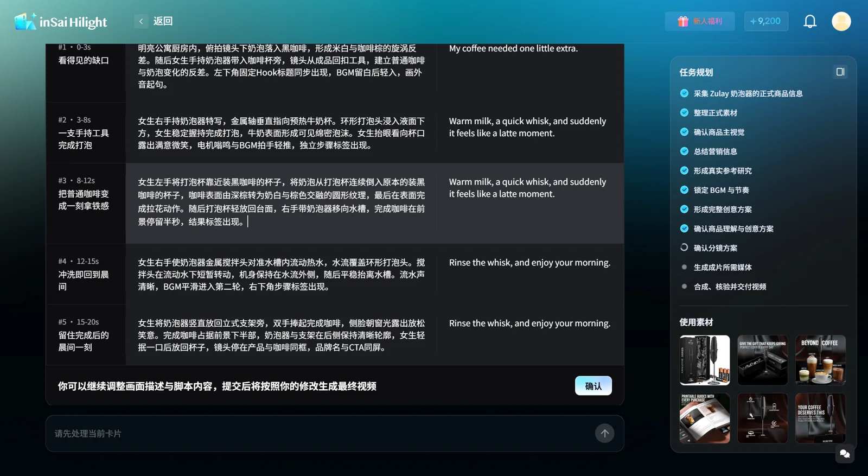Confirm the storyboard with 确认
868x476 pixels.
pos(593,386)
